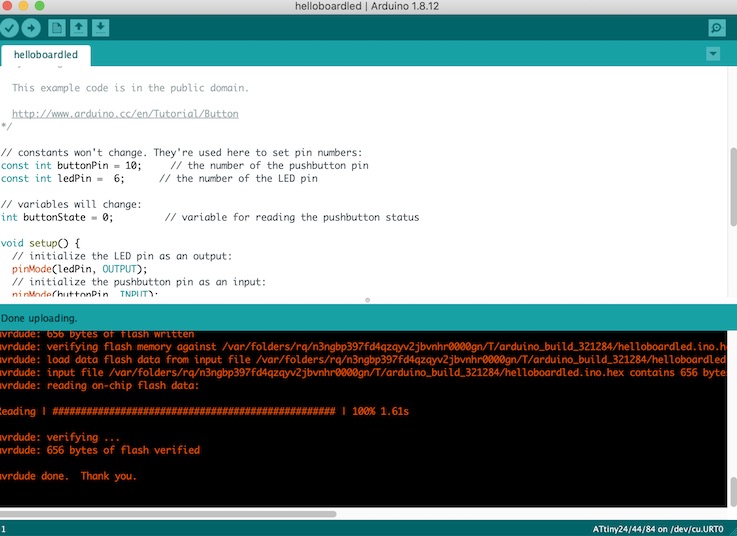This screenshot has height=536, width=737.
Task: Open a sketch with the up-arrow icon
Action: 78,28
